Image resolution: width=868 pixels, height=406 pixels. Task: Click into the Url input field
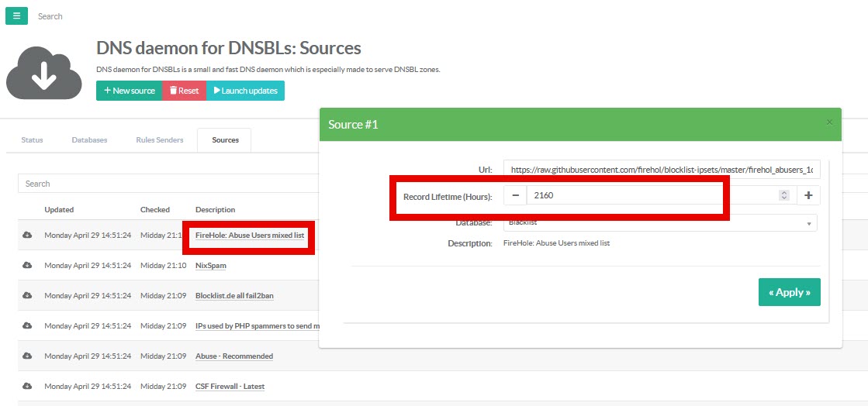click(x=661, y=169)
